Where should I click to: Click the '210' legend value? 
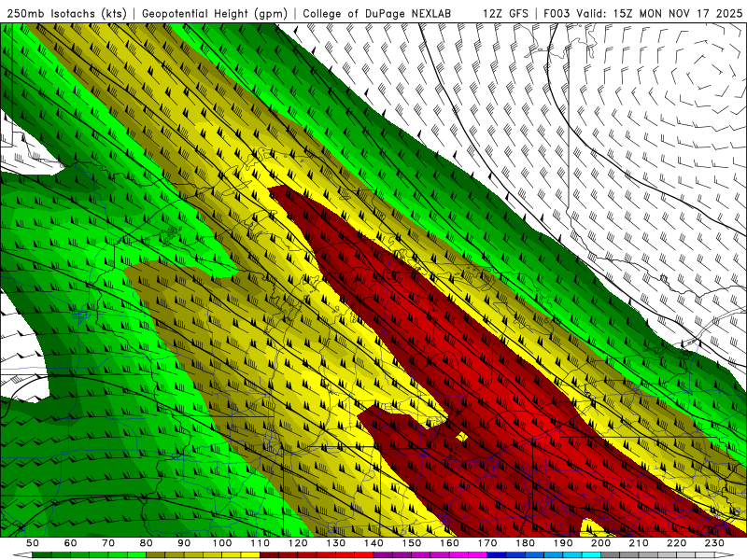pos(639,543)
